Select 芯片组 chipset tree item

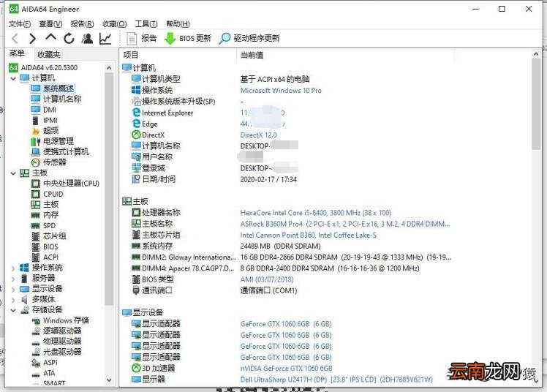tap(49, 236)
